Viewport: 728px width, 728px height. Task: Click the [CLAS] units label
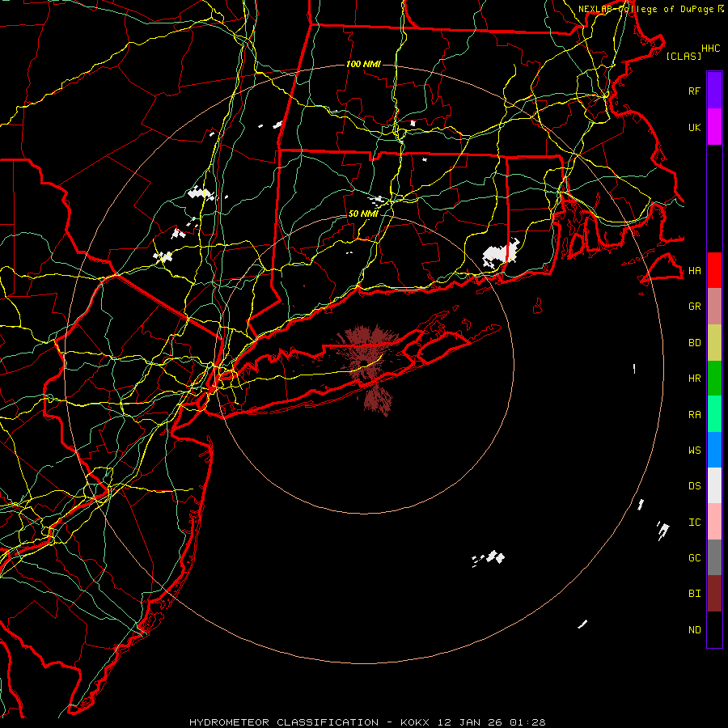click(x=684, y=56)
